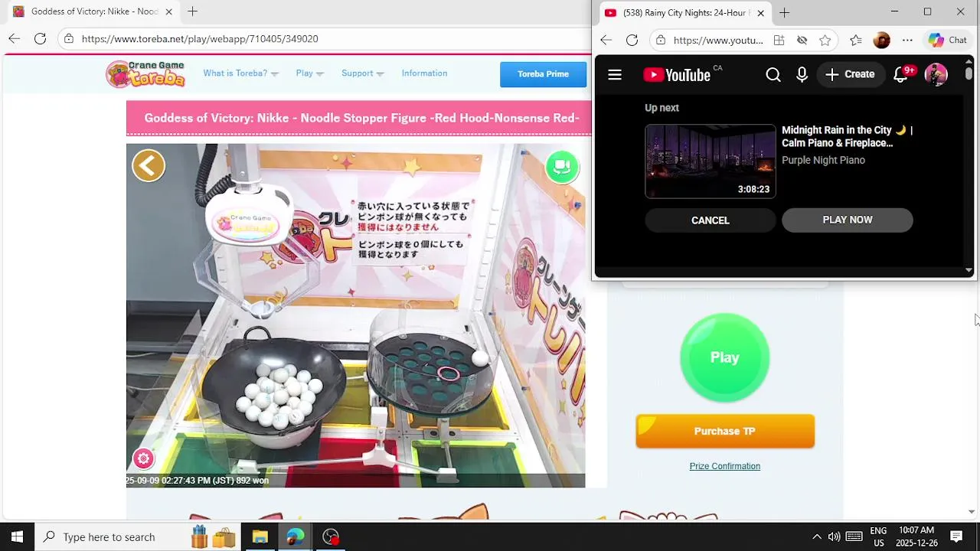Click the ENG US language indicator

pos(878,536)
